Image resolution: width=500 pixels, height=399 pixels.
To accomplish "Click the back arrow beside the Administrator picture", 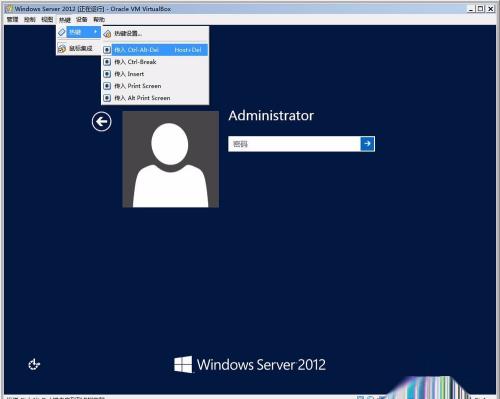I will [x=102, y=122].
